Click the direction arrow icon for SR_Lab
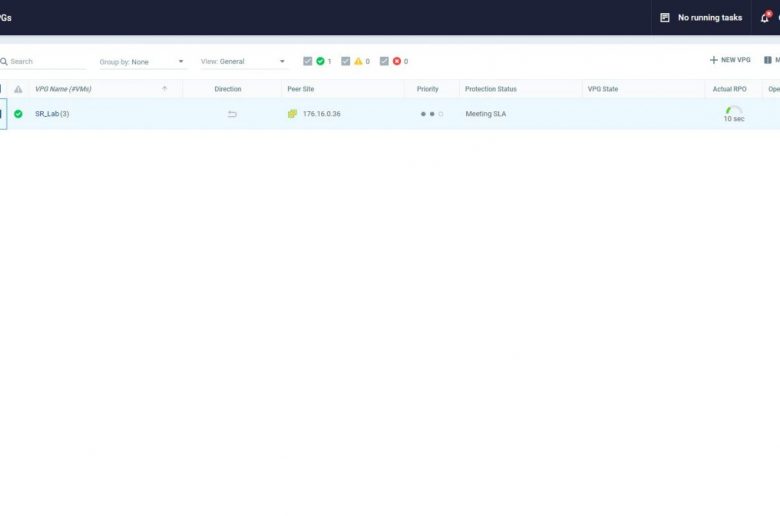 (x=232, y=114)
